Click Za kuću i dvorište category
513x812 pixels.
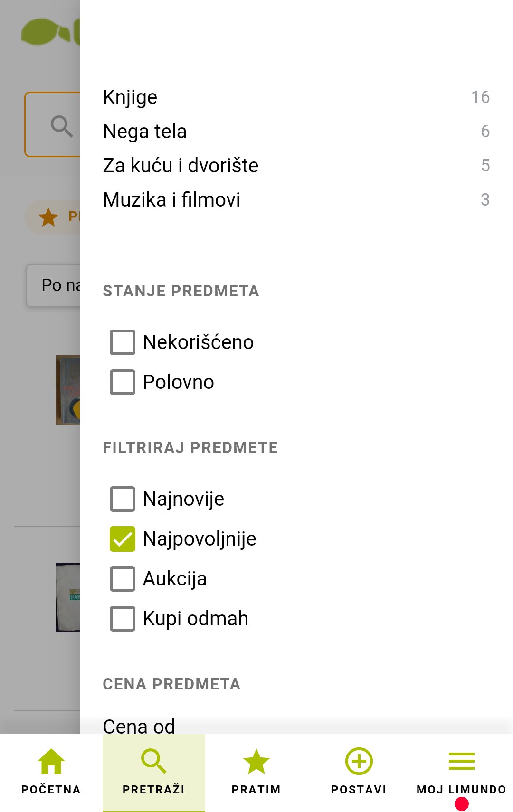pyautogui.click(x=180, y=165)
